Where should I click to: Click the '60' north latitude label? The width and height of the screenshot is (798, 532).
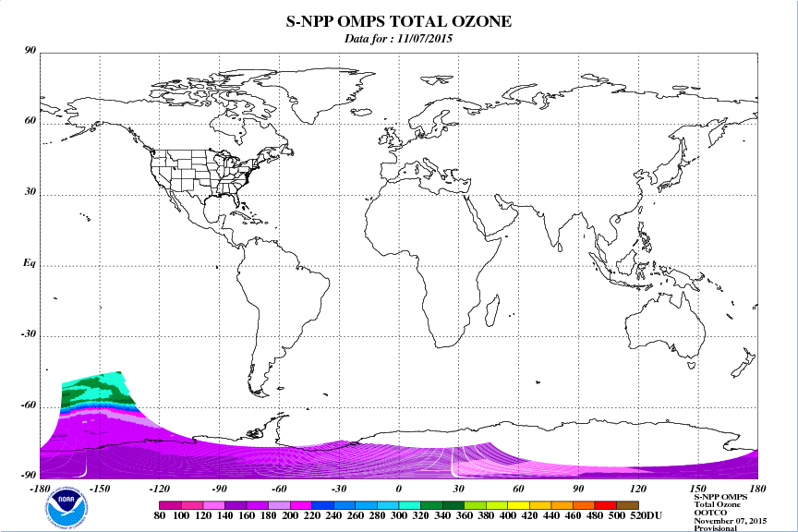[30, 121]
